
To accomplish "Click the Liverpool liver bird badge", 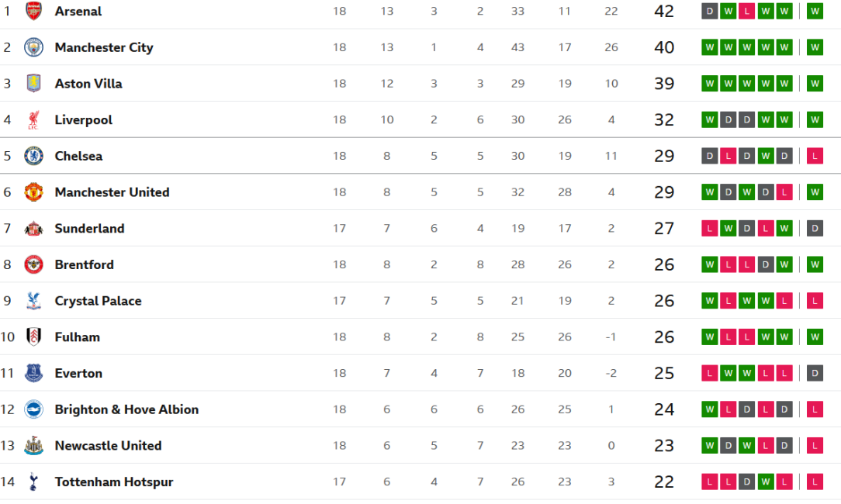I will coord(34,119).
